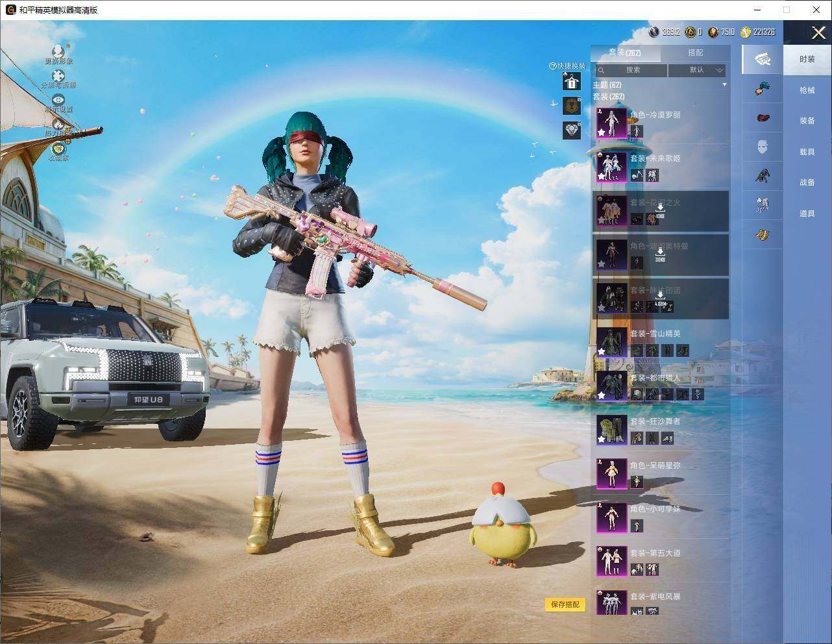Select quick-change outfit slot 1 hanger icon
This screenshot has height=644, width=832.
[572, 81]
